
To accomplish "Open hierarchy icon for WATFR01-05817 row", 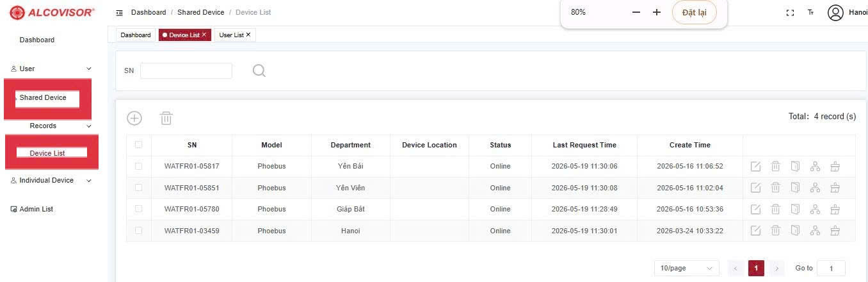I will pyautogui.click(x=815, y=167).
